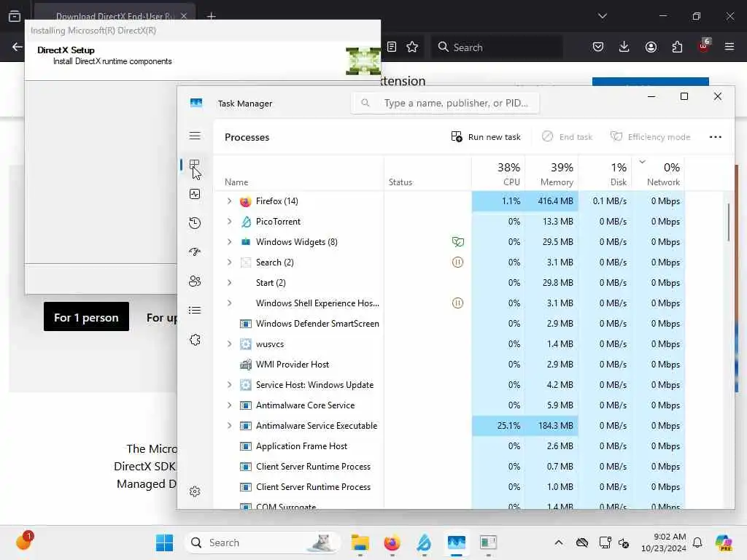Viewport: 747px width, 560px height.
Task: Click Run new task button
Action: [485, 137]
